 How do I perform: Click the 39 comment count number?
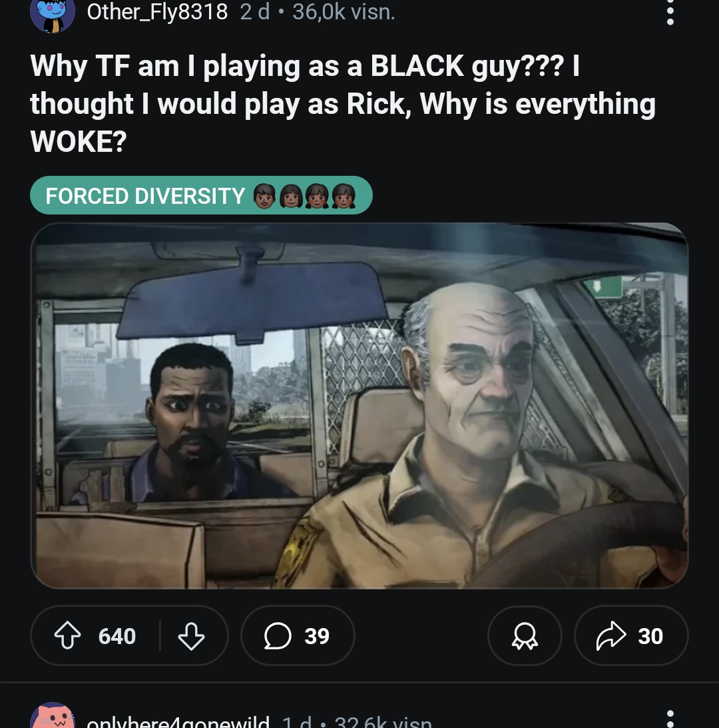coord(317,635)
